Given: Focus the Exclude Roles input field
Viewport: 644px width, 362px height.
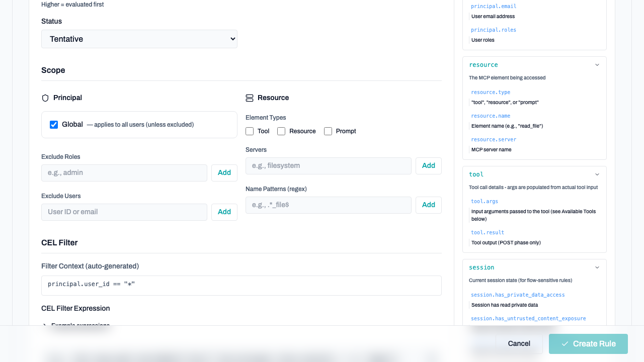Looking at the screenshot, I should (124, 173).
